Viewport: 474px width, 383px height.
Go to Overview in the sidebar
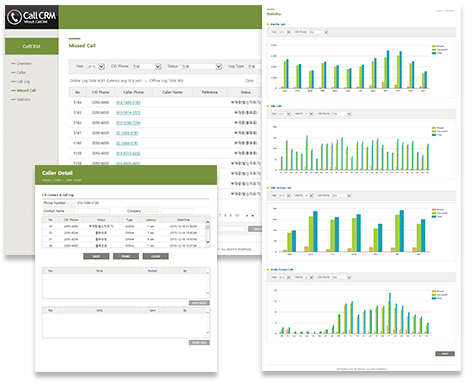pos(24,63)
